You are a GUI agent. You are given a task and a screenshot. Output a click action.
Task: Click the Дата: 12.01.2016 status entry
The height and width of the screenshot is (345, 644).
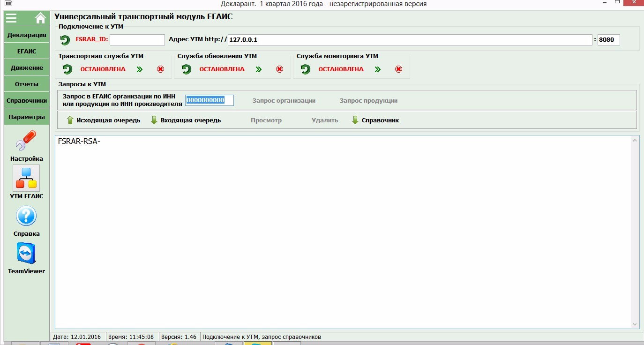click(78, 337)
